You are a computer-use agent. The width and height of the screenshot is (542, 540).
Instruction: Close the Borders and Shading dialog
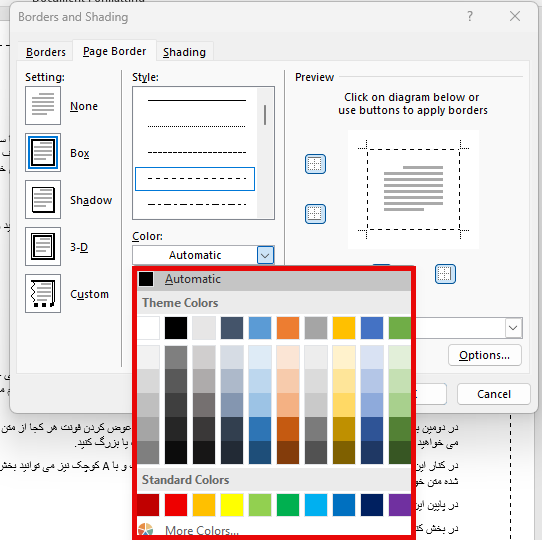click(515, 16)
